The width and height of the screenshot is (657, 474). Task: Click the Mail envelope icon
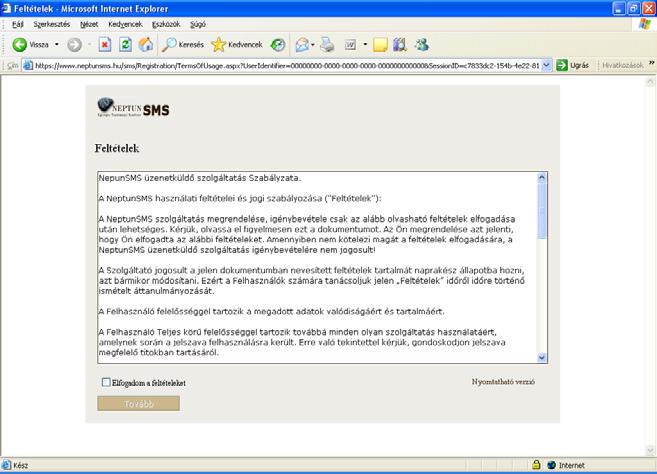pyautogui.click(x=302, y=44)
